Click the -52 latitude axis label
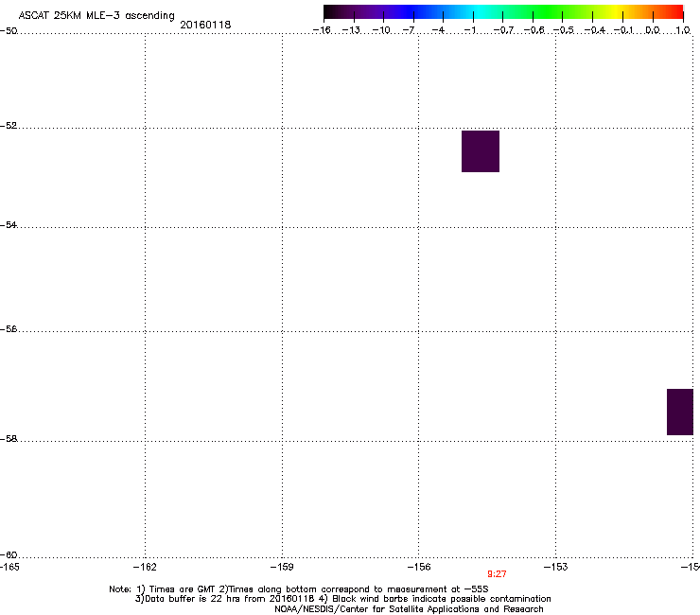 9,126
